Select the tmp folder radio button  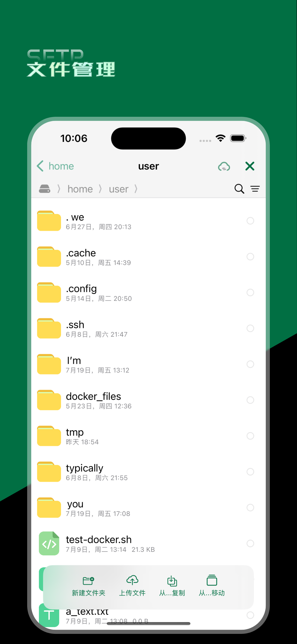[x=250, y=436]
